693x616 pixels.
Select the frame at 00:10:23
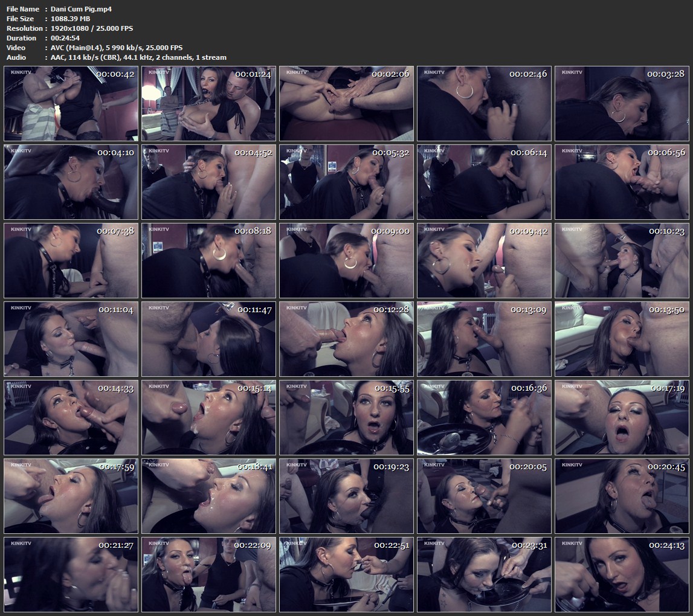tap(622, 260)
